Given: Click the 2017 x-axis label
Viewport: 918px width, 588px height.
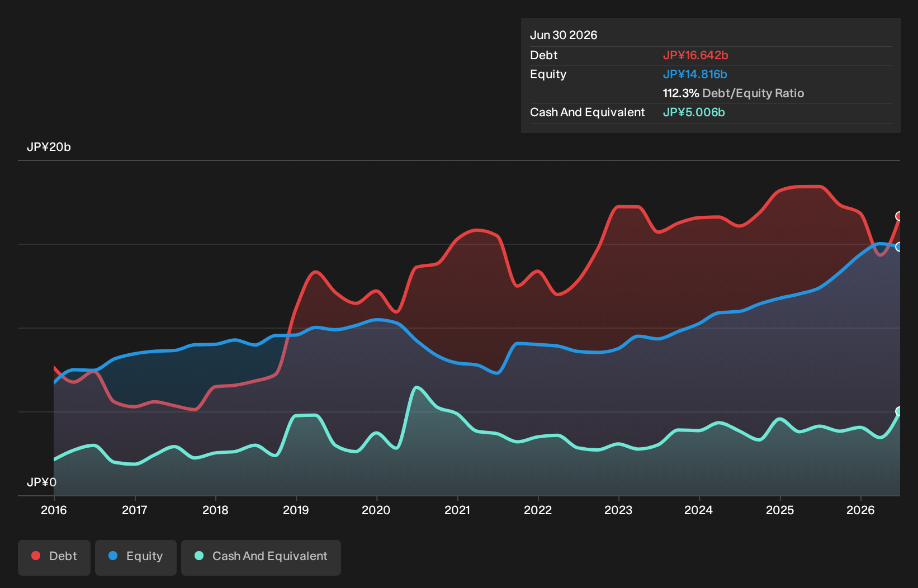Looking at the screenshot, I should 135,510.
